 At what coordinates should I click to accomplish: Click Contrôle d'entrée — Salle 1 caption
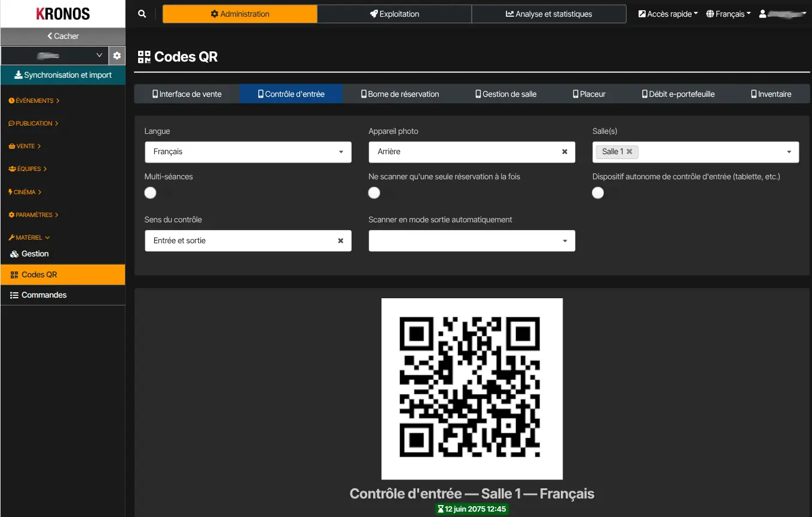[472, 494]
